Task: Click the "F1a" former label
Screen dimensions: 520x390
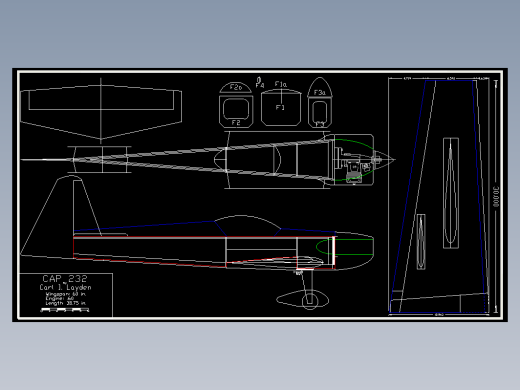Action: click(281, 84)
